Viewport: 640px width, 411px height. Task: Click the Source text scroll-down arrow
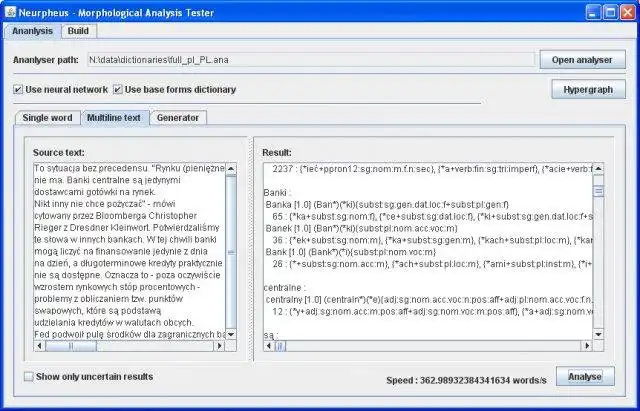click(231, 335)
